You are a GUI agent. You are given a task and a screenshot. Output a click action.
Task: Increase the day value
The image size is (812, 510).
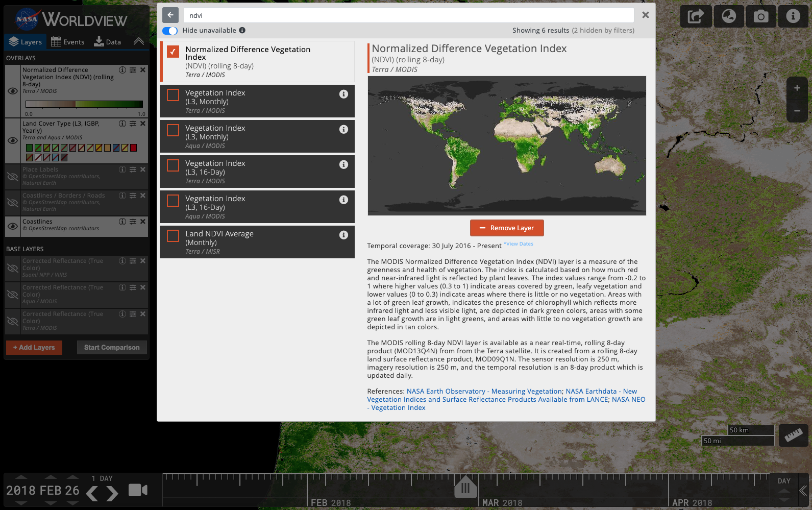(x=72, y=477)
